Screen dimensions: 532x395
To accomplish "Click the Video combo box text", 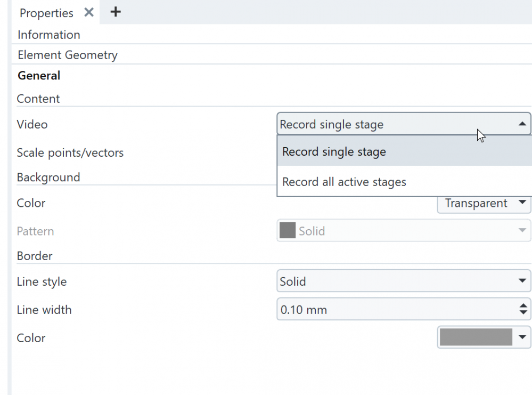I will coord(331,124).
